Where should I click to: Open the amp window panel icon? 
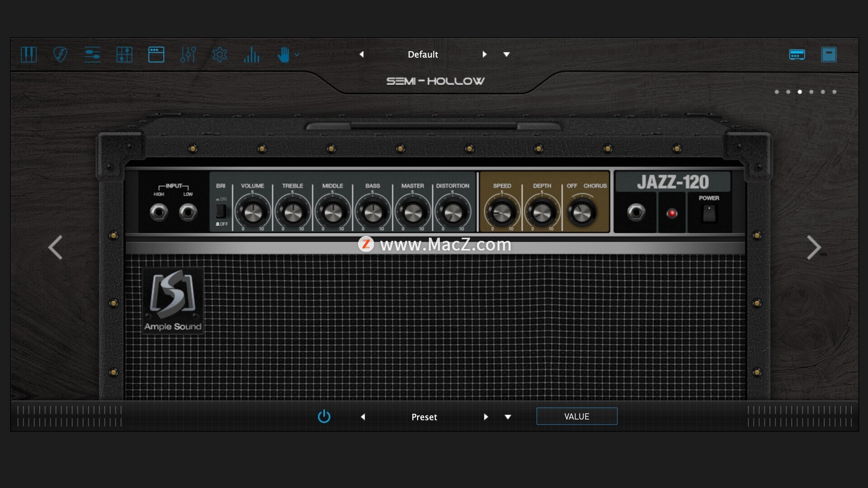[x=156, y=55]
